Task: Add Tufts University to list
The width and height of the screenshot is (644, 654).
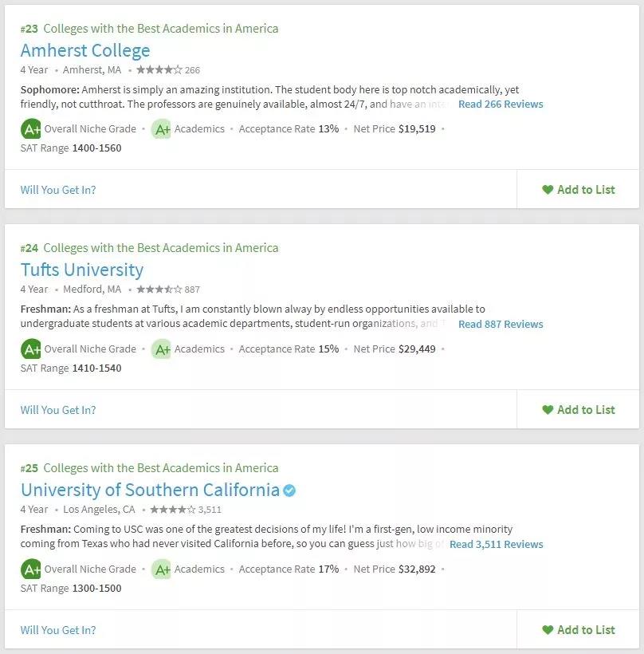Action: (578, 410)
